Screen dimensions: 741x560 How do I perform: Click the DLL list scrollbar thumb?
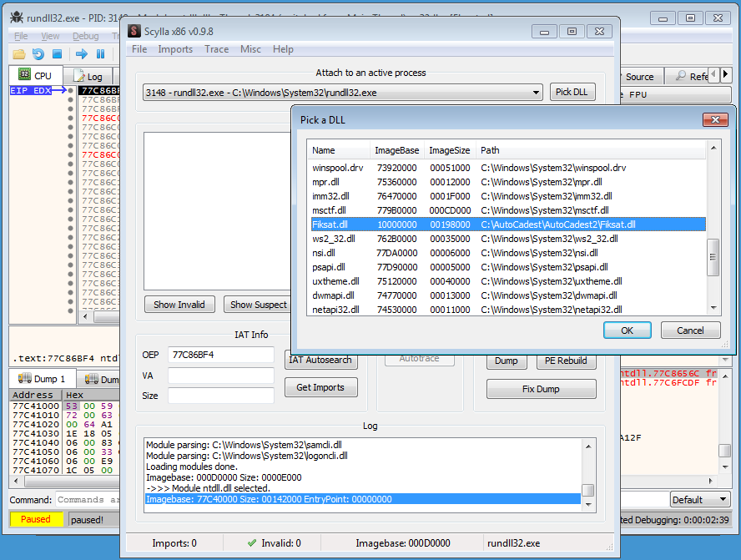(713, 257)
